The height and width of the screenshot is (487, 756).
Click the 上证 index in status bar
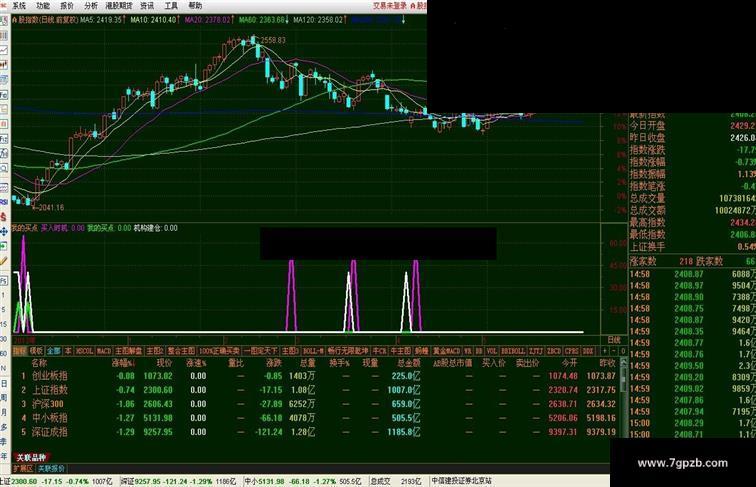(56, 481)
